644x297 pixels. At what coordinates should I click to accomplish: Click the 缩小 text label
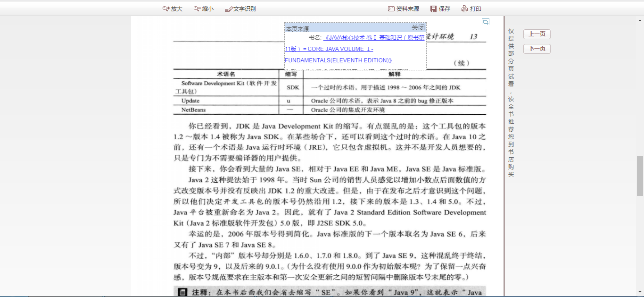[x=208, y=9]
